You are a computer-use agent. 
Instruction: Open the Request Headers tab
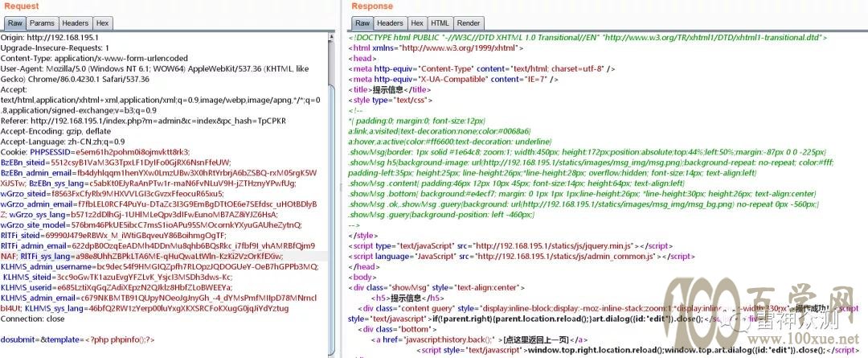76,23
